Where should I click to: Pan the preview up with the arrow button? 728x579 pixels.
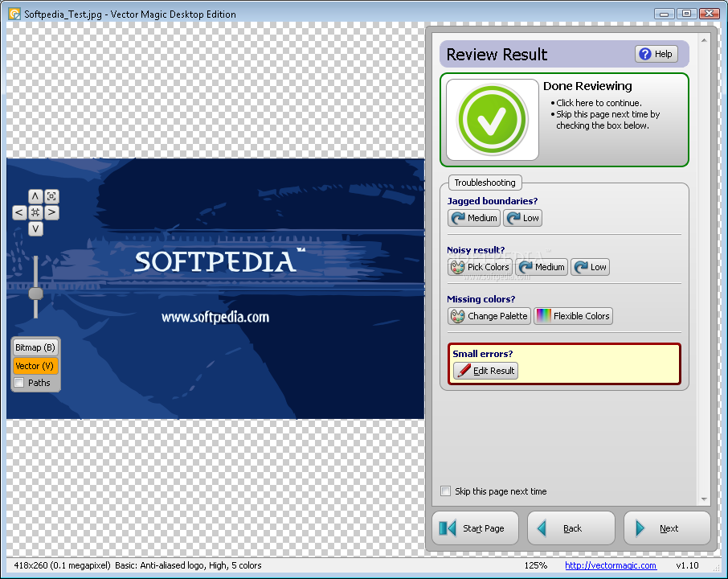[x=35, y=196]
